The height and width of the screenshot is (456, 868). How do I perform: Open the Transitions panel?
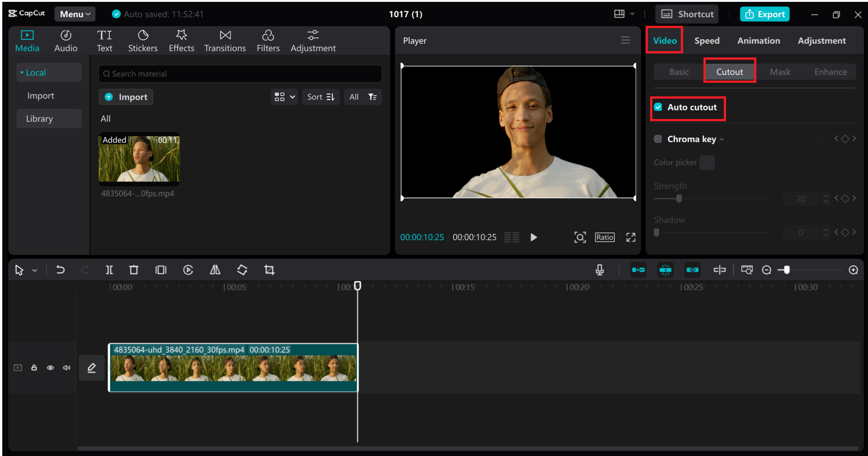225,41
